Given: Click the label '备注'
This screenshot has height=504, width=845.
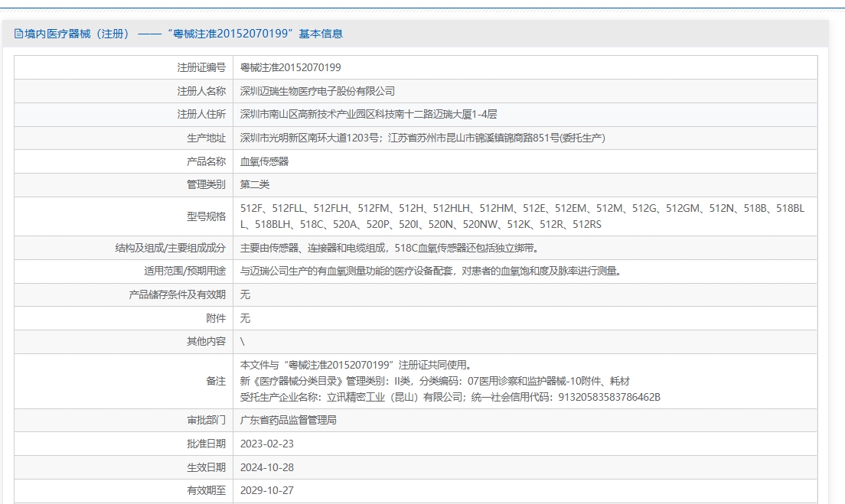Looking at the screenshot, I should 216,381.
